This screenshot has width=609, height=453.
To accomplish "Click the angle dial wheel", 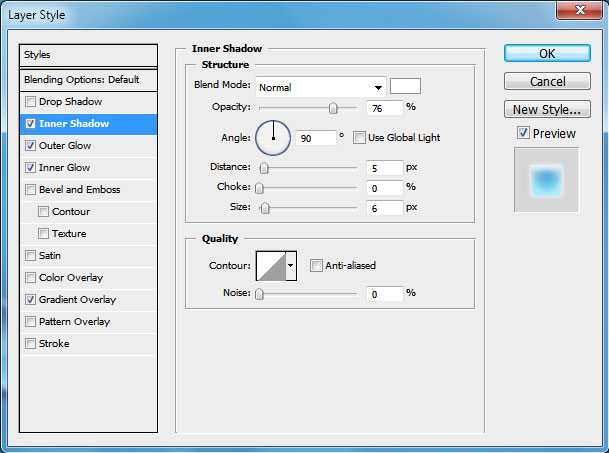I will (273, 138).
